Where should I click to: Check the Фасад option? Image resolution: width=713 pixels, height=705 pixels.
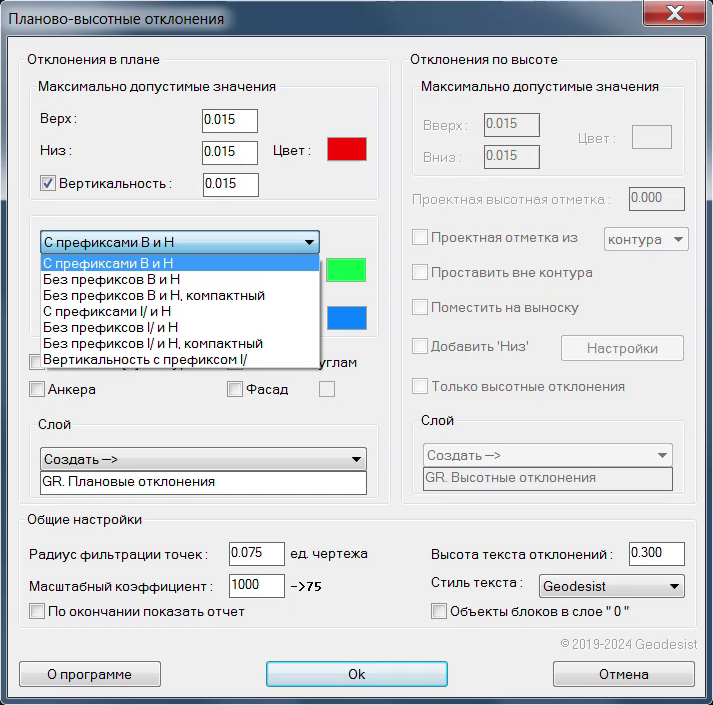click(234, 389)
